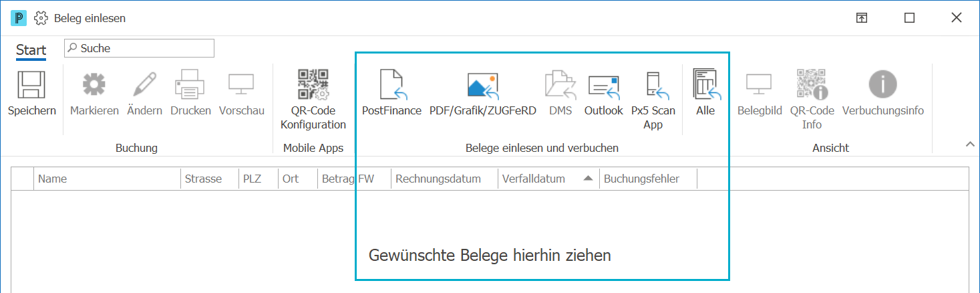Click the Alle import icon
This screenshot has height=293, width=980.
coord(705,84)
